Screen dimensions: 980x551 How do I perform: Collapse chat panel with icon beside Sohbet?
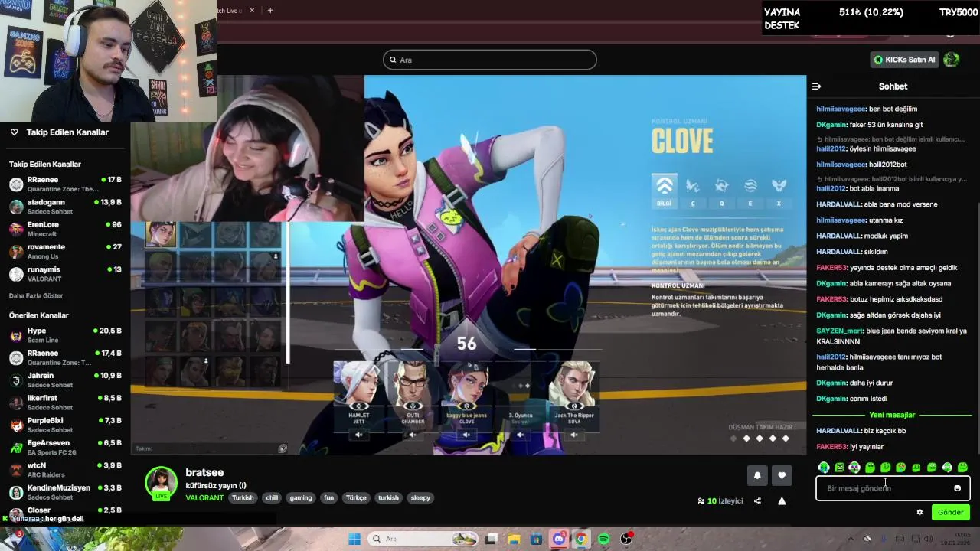[816, 86]
